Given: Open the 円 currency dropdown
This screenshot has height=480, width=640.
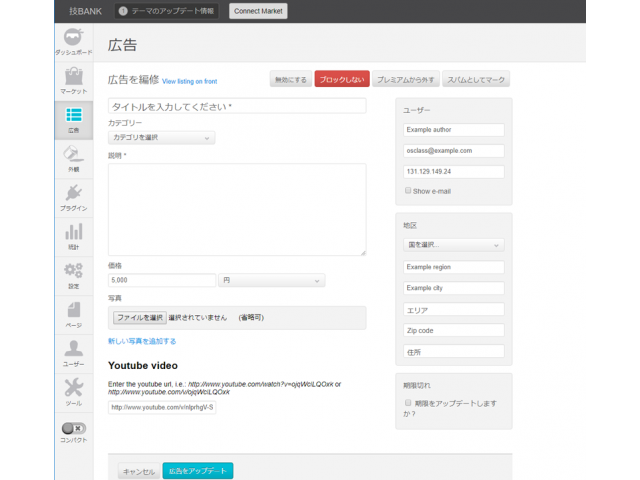Looking at the screenshot, I should (x=272, y=281).
